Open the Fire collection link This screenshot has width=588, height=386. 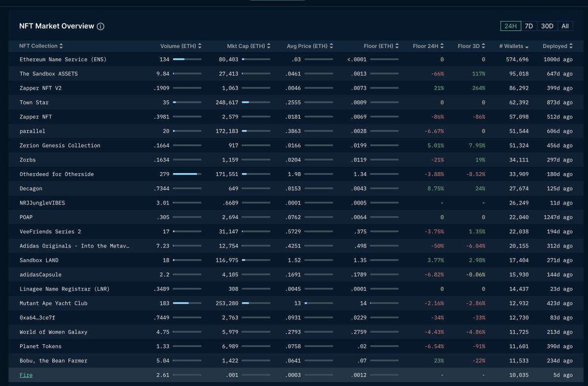point(26,375)
